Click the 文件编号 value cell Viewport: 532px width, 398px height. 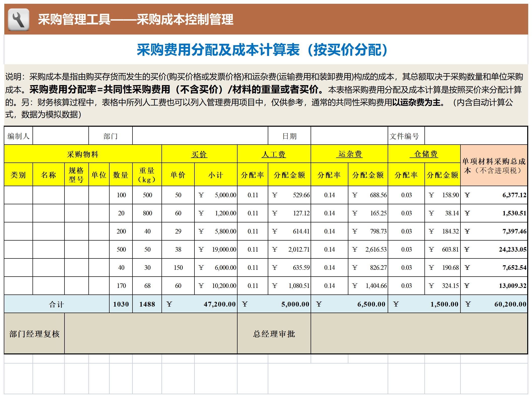tap(476, 136)
